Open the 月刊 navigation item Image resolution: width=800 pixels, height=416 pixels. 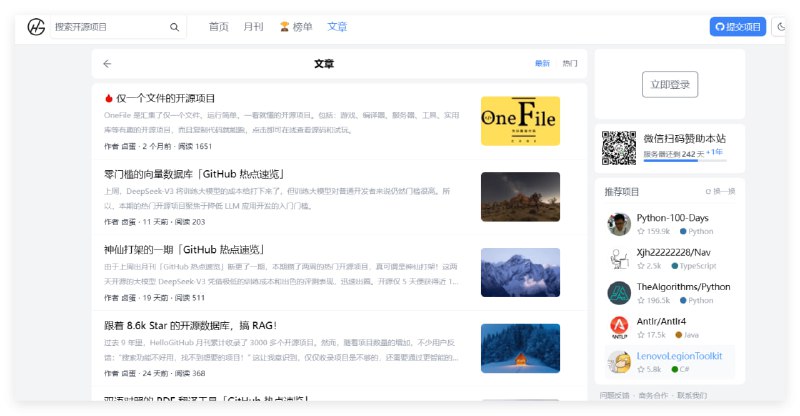254,27
